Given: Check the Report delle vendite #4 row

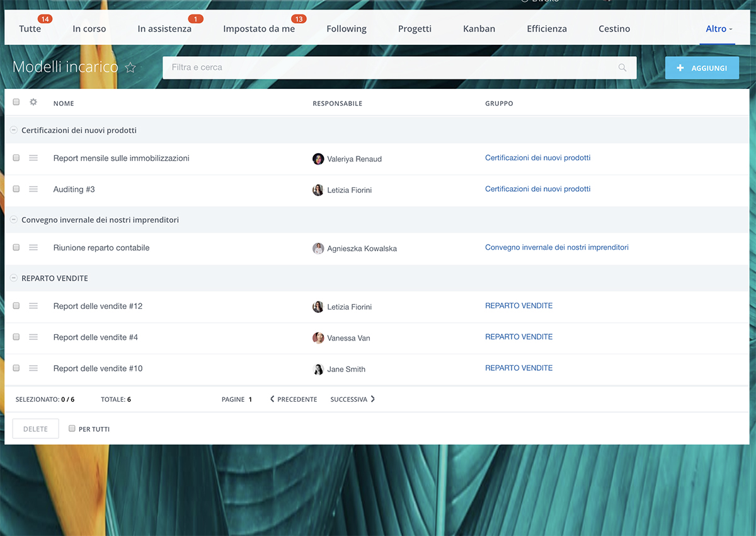Looking at the screenshot, I should point(16,337).
